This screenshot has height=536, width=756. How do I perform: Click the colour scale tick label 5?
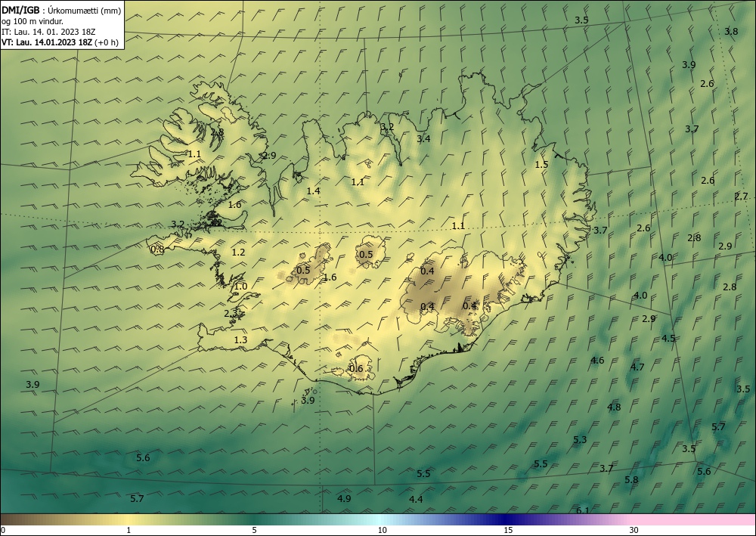(254, 531)
